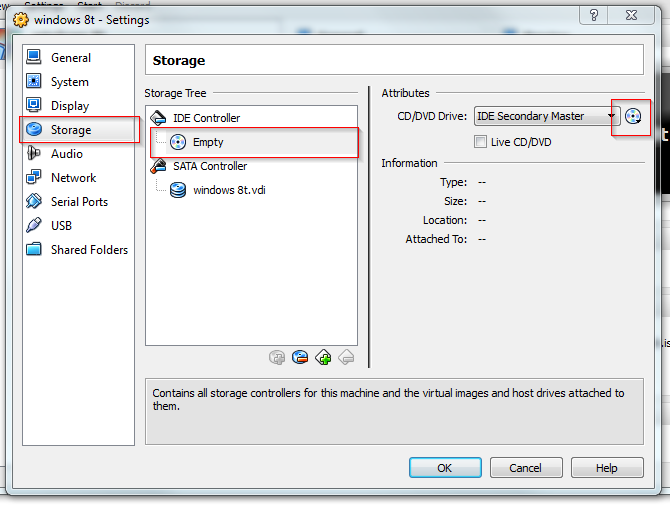Click the Audio speaker icon in sidebar
This screenshot has height=505, width=670.
click(34, 153)
